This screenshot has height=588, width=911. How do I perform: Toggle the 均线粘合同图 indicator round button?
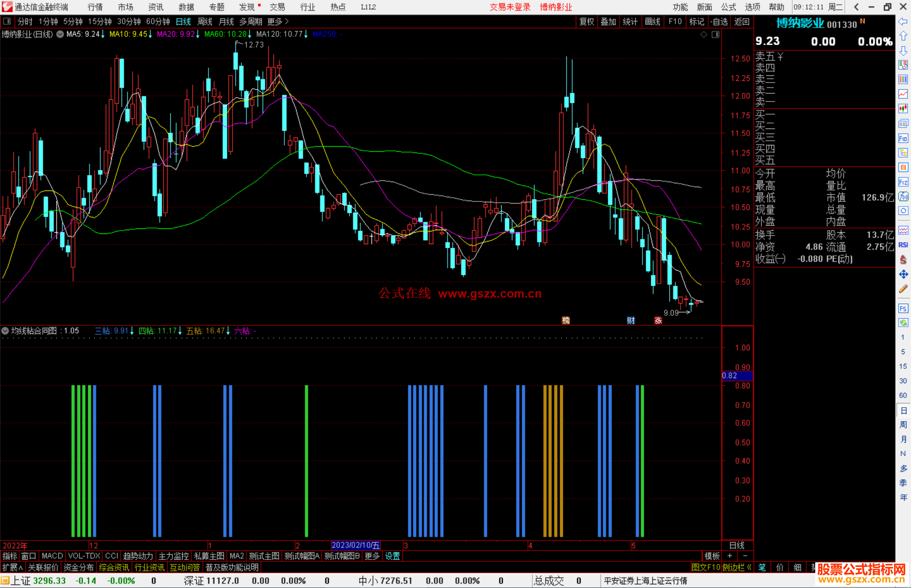click(x=5, y=331)
